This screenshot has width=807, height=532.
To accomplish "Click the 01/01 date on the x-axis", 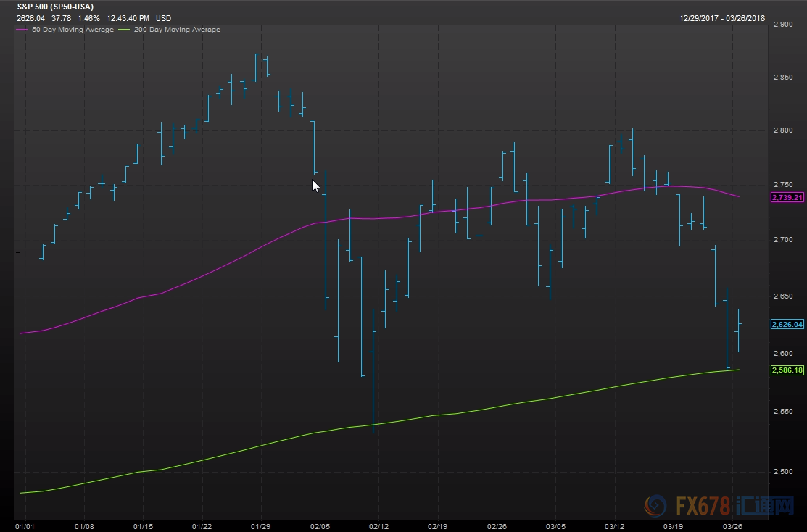I will tap(25, 525).
